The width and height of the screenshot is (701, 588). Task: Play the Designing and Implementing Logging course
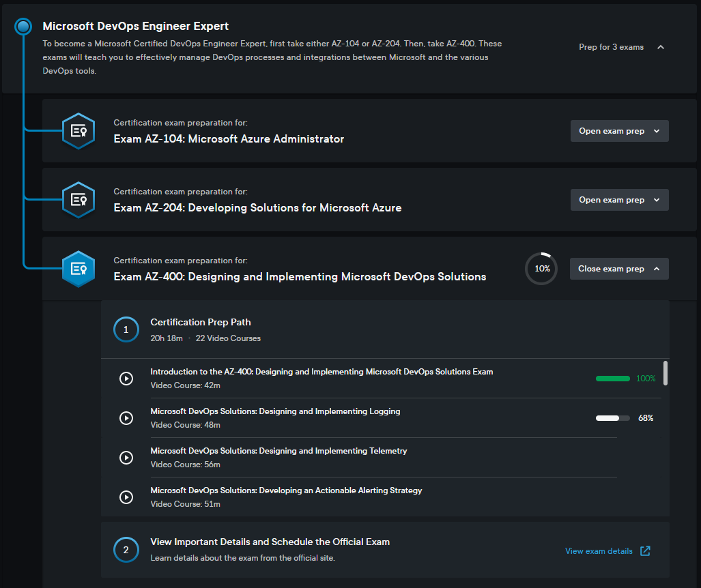[x=126, y=418]
